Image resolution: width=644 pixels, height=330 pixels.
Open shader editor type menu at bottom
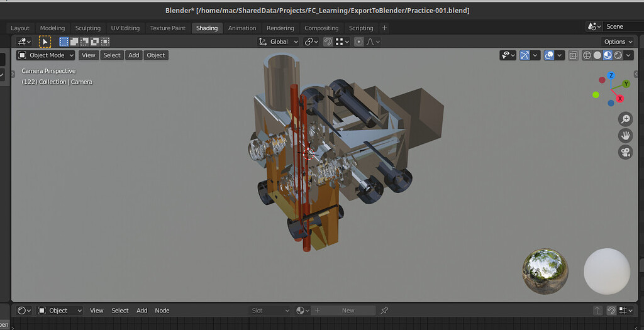tap(25, 311)
